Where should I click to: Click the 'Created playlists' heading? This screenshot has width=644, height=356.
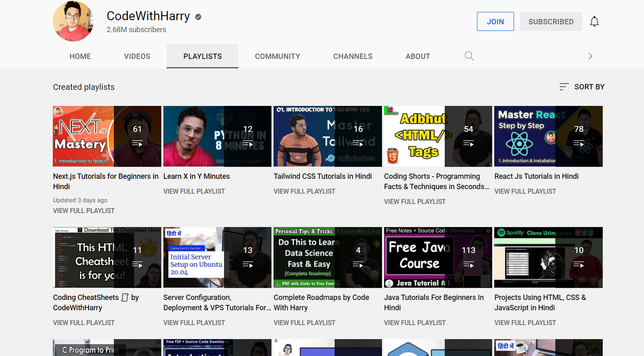(x=84, y=87)
